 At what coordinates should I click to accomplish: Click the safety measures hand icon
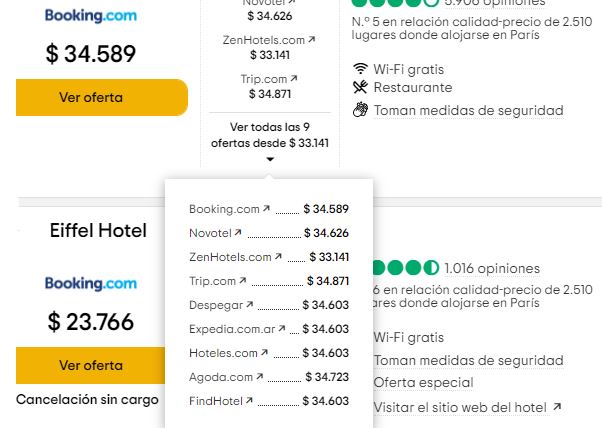point(360,110)
